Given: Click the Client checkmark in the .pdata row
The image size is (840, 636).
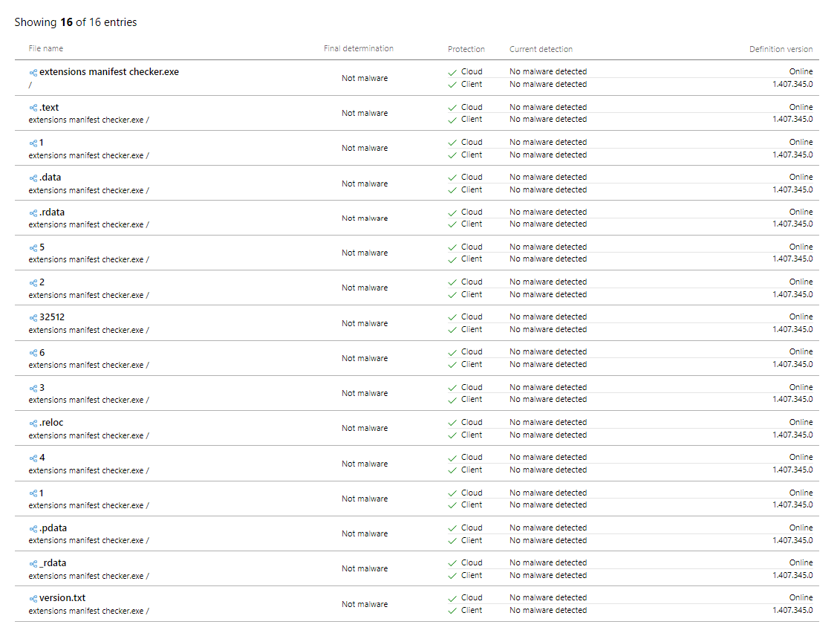Looking at the screenshot, I should (452, 541).
